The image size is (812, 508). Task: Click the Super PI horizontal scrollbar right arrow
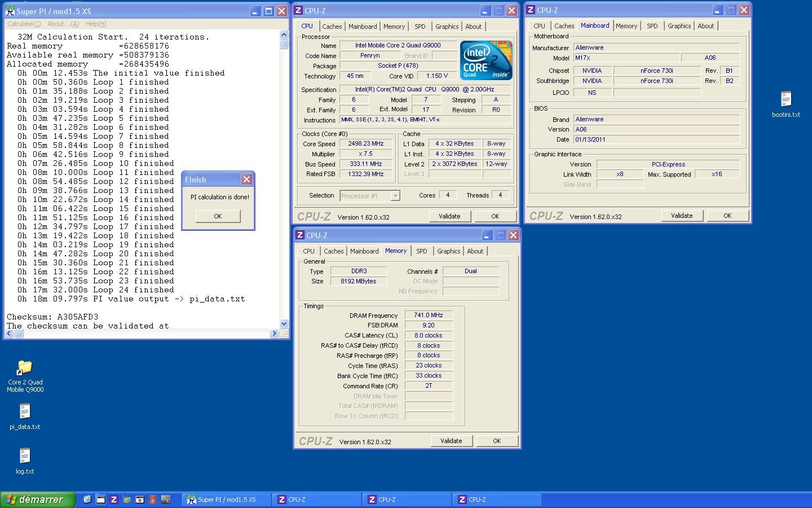275,334
